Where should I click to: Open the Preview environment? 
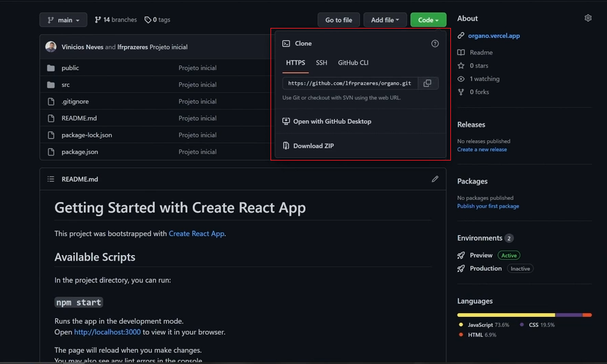(481, 255)
